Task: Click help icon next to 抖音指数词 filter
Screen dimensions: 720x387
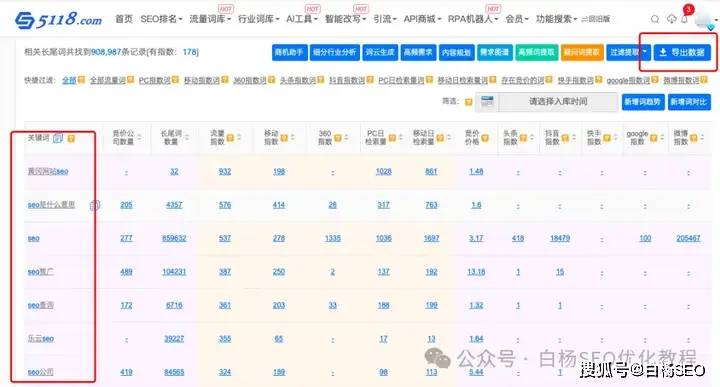Action: point(370,80)
